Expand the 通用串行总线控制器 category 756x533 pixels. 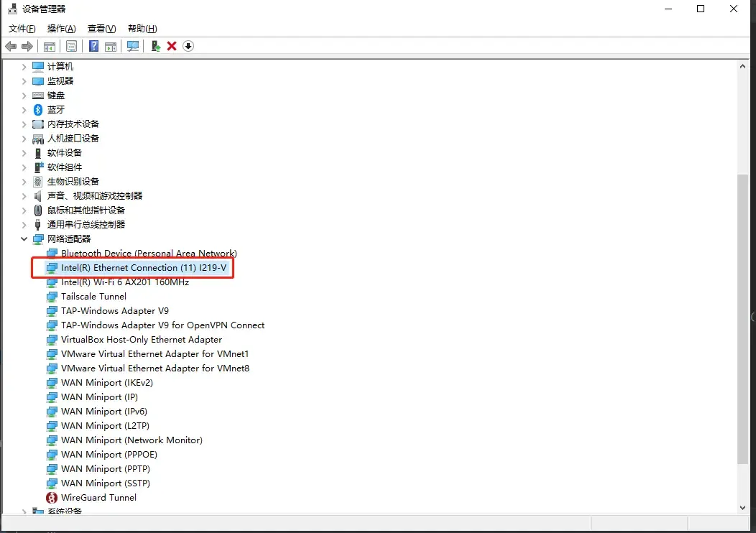24,225
